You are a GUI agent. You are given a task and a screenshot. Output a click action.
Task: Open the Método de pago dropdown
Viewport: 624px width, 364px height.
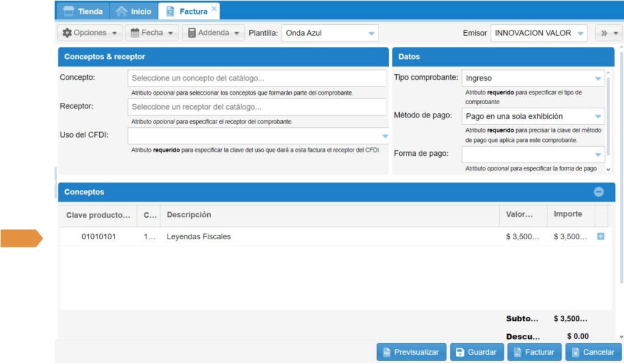[598, 116]
